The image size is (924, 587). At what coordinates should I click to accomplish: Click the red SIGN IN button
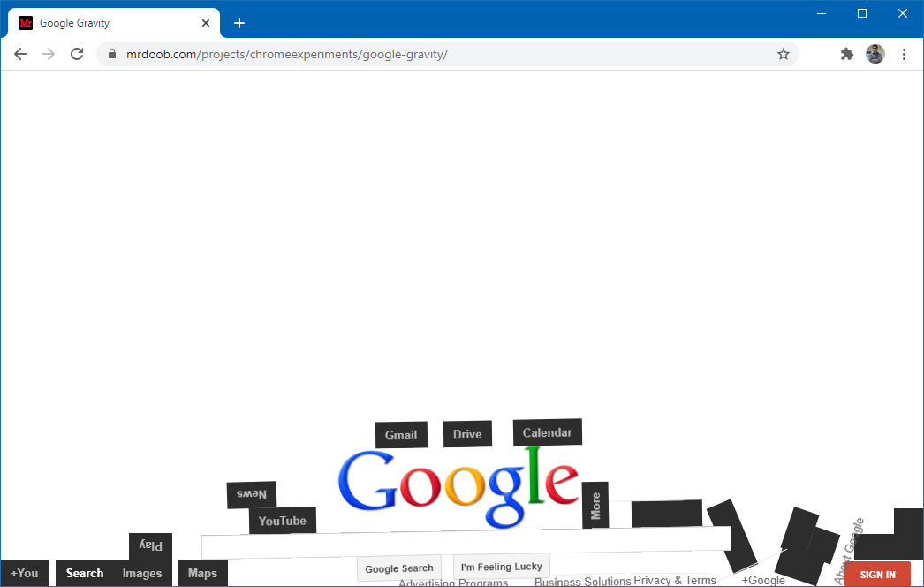[877, 574]
